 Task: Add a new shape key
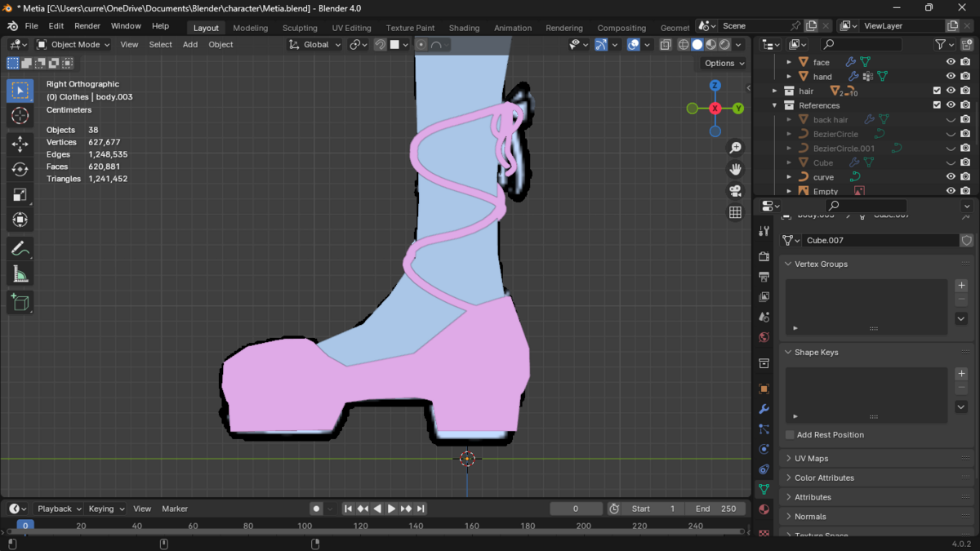tap(961, 374)
